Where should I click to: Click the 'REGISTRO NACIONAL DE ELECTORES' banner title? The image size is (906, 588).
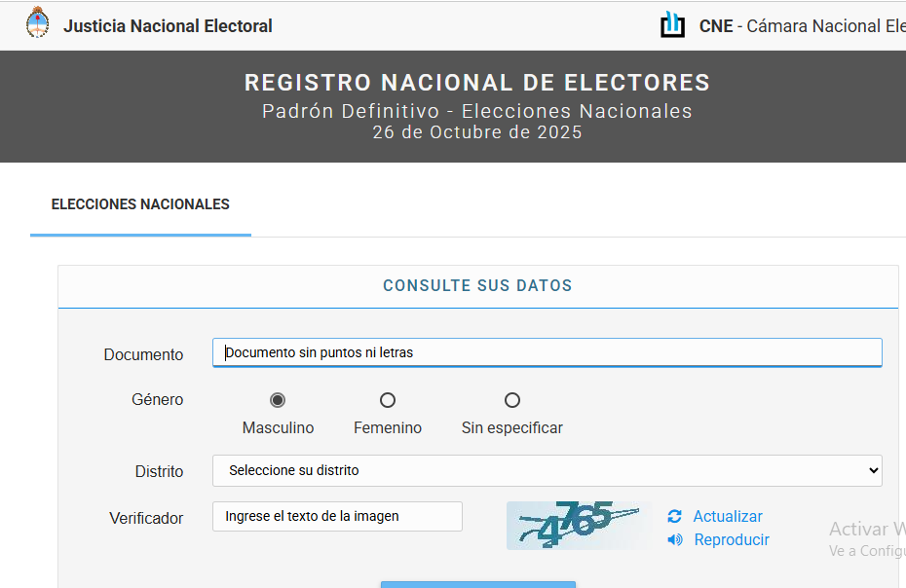pyautogui.click(x=477, y=83)
